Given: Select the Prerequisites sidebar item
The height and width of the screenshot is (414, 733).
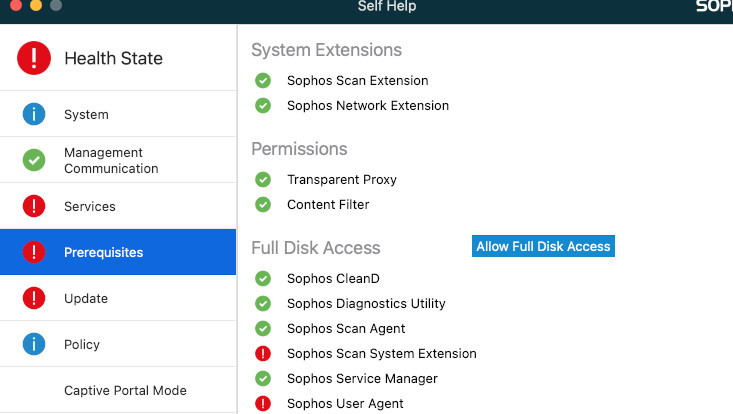Looking at the screenshot, I should [x=118, y=252].
